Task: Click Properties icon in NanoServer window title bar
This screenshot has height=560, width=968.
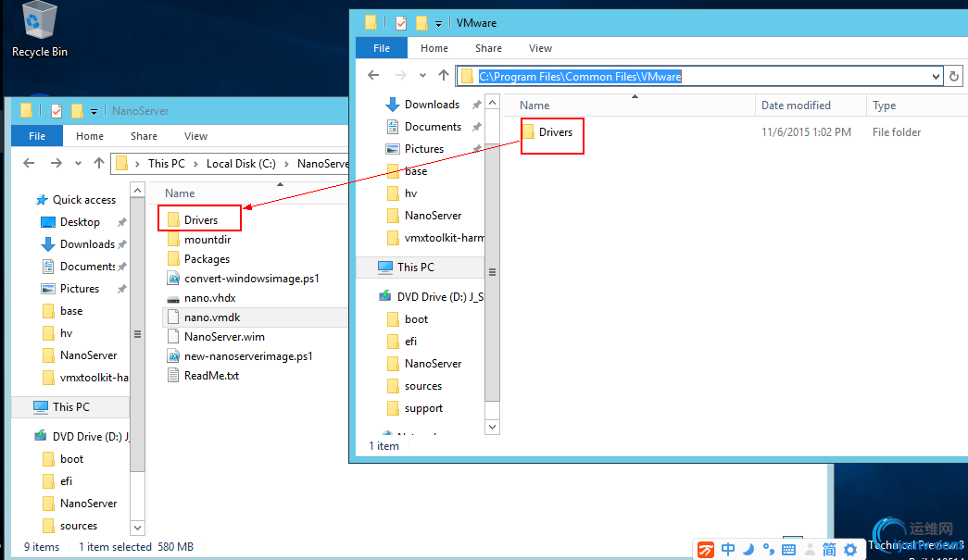Action: [x=57, y=111]
